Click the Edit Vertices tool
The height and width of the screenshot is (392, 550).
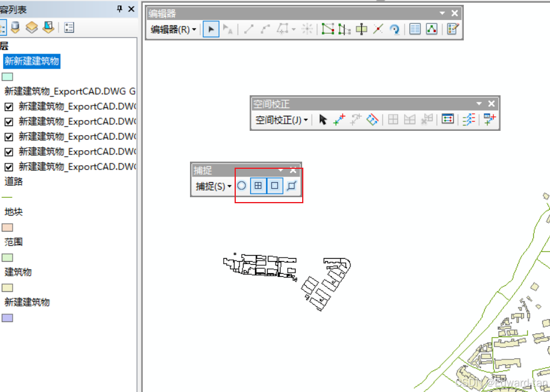tap(327, 29)
